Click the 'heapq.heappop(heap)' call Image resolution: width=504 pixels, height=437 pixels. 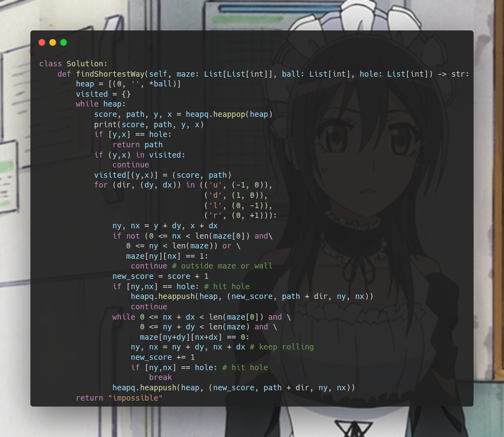click(x=229, y=114)
